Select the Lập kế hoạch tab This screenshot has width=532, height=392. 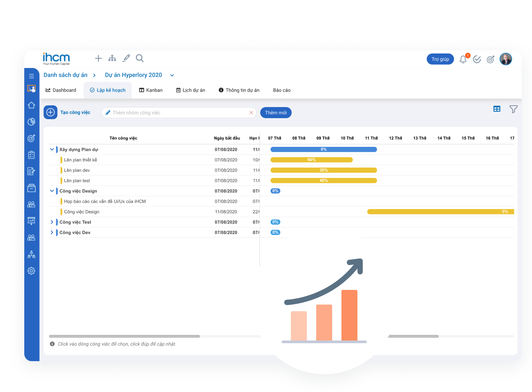point(108,90)
